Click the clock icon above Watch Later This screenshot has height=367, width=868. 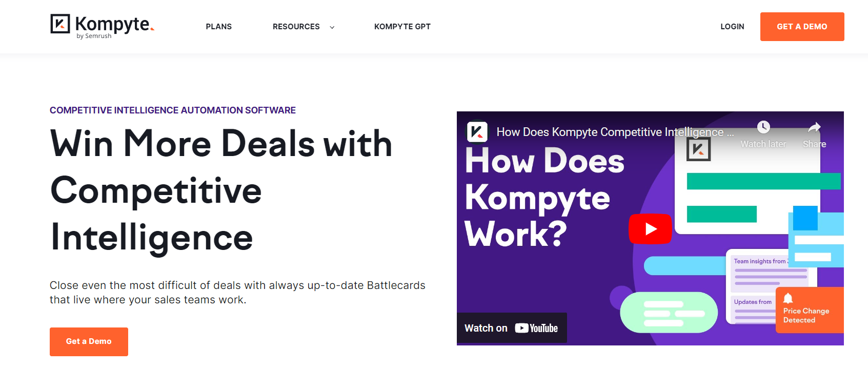coord(763,127)
